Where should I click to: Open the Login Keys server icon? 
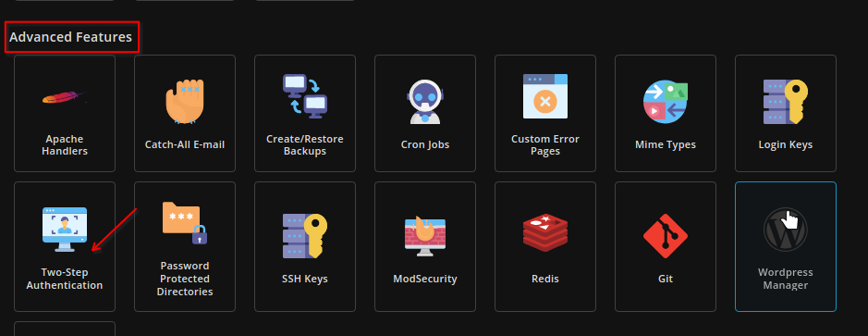(x=786, y=102)
